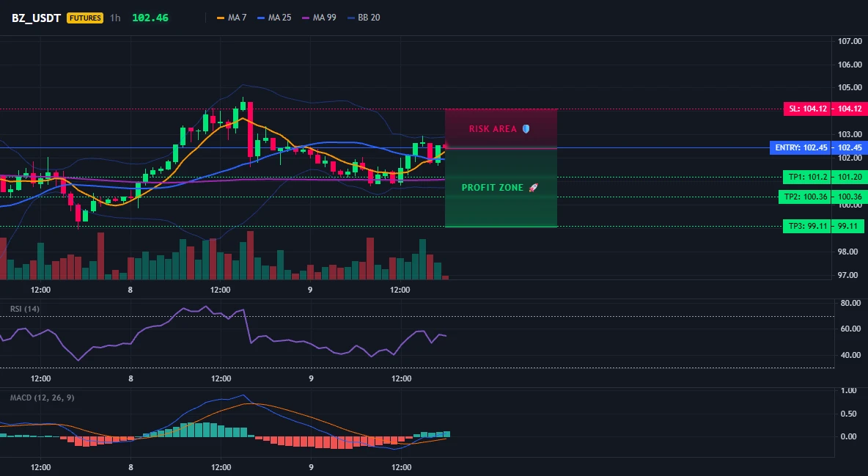The width and height of the screenshot is (868, 476).
Task: Click the shield icon beside RISK AREA
Action: click(526, 129)
